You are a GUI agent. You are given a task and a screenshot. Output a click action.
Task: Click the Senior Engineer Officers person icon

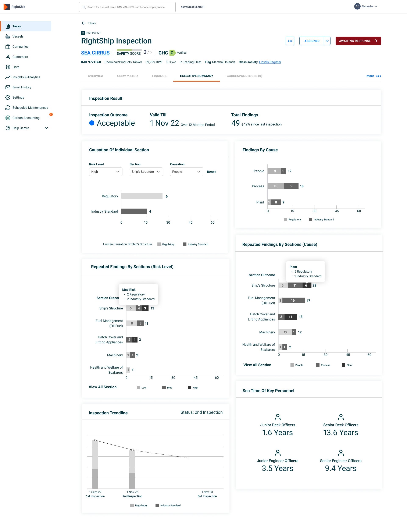pos(341,453)
